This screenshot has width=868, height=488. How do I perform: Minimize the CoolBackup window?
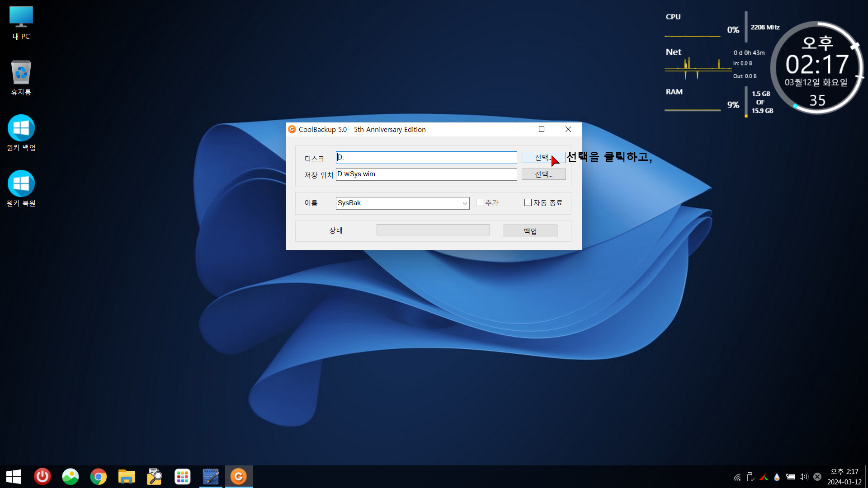point(515,129)
